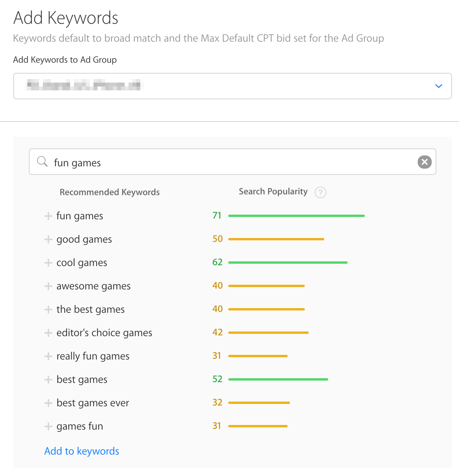The image size is (459, 476).
Task: Add "editor's choice games" with plus icon
Action: point(48,333)
